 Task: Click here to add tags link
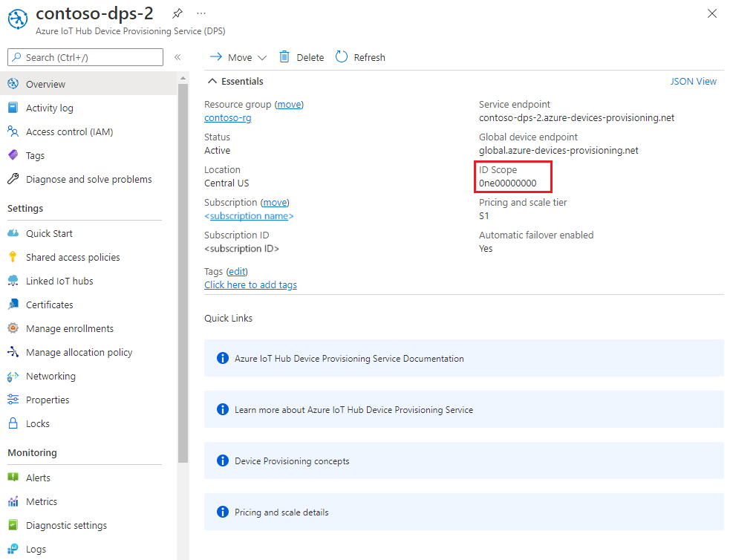[250, 285]
